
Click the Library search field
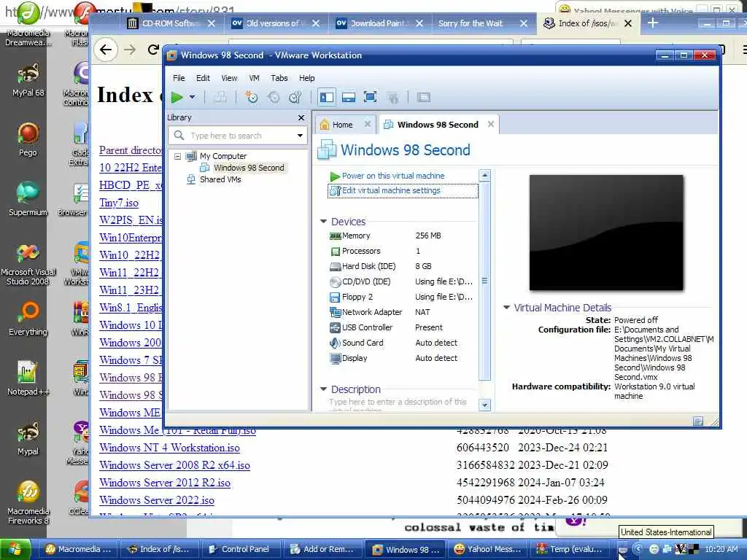coord(237,136)
